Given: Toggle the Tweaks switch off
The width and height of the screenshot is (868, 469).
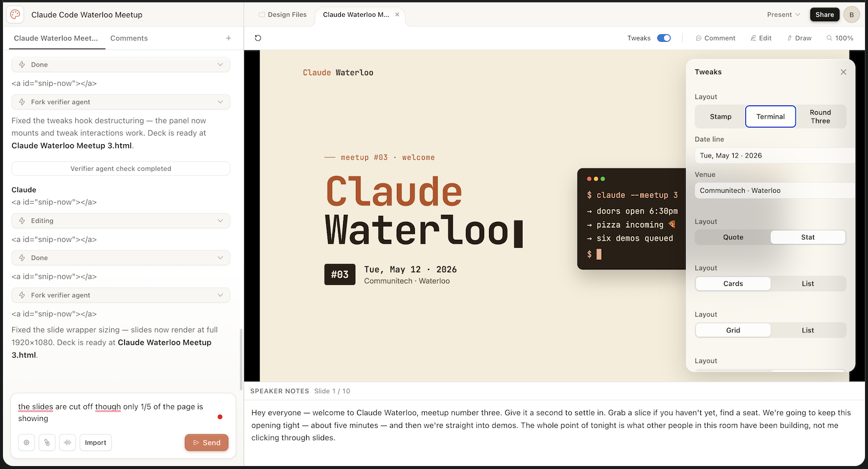Looking at the screenshot, I should (664, 38).
